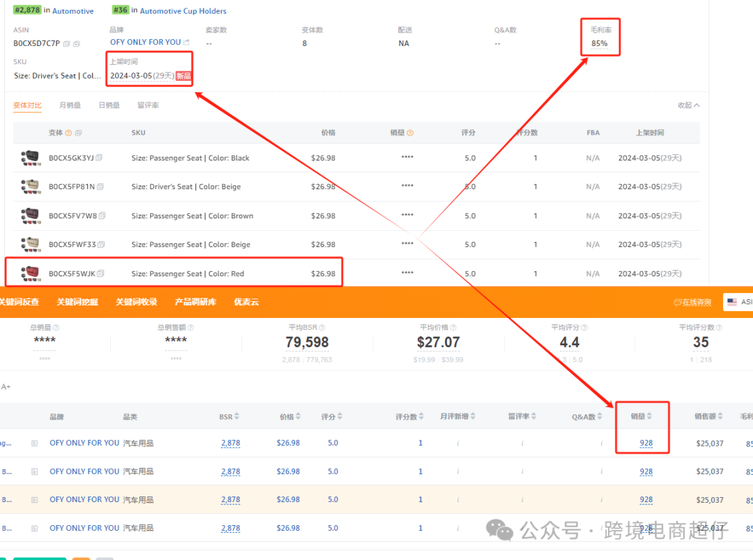Click thumbnail of Passenger Seat Black variant
Screen dimensions: 753x560
pos(31,158)
